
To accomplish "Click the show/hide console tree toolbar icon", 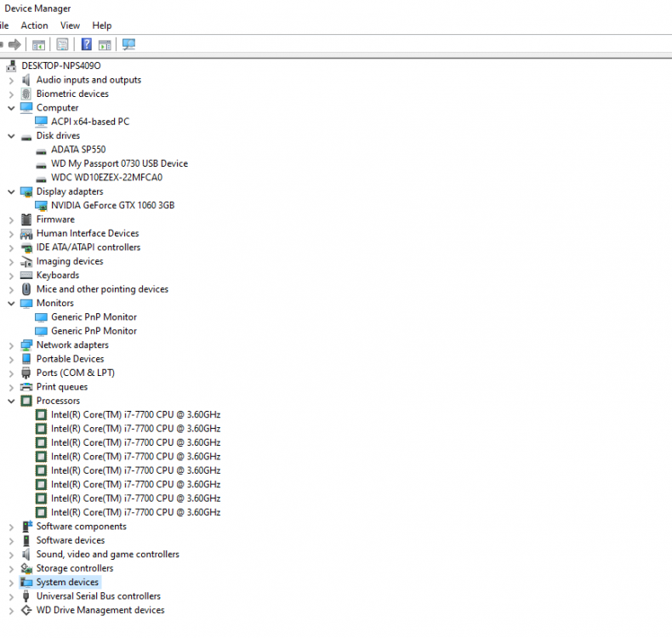I will (x=38, y=44).
